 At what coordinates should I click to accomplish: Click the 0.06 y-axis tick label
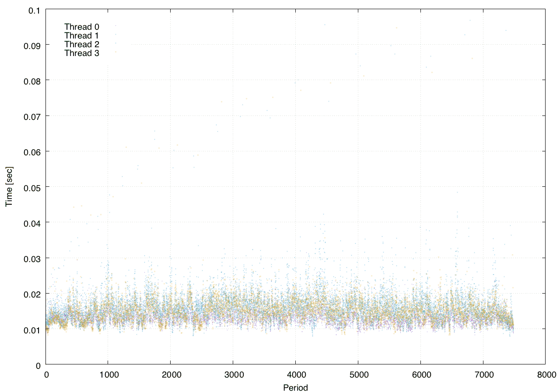31,152
